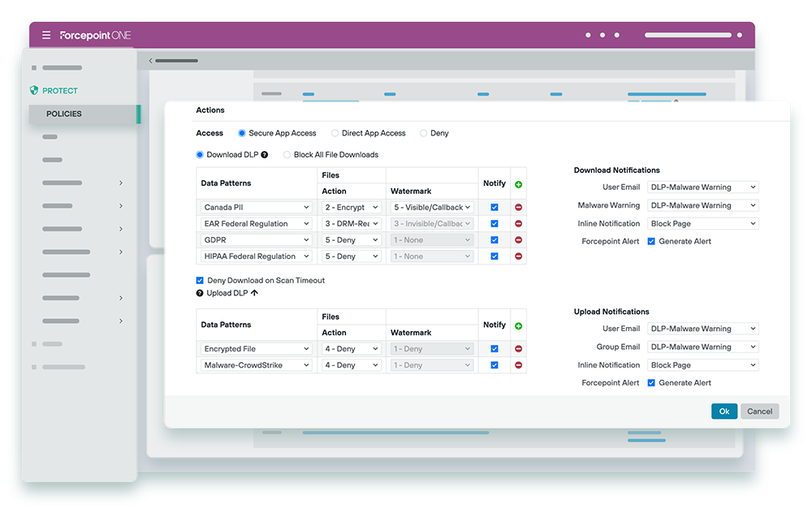Screen dimensions: 812x517
Task: Remove the Canada PII row with red minus icon
Action: [x=518, y=208]
